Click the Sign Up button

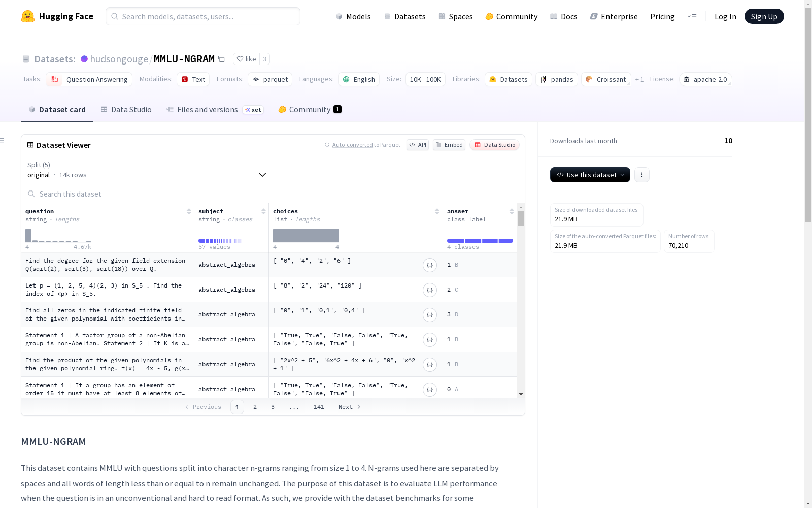coord(764,16)
